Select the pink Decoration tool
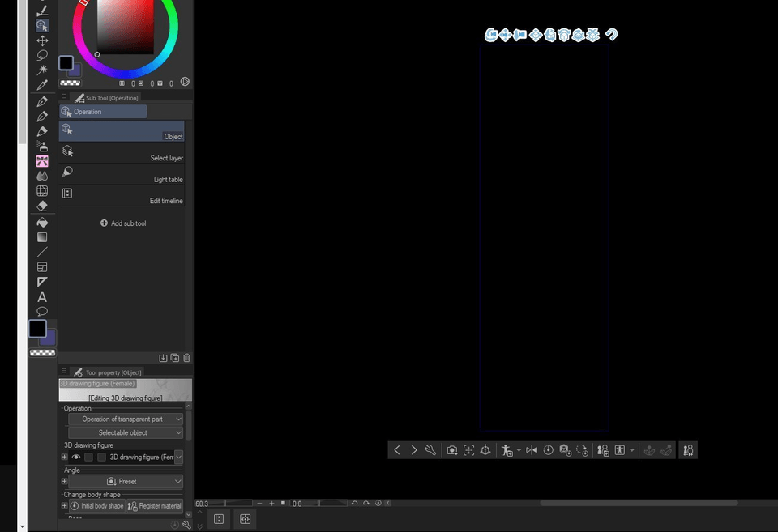The width and height of the screenshot is (778, 532). pos(42,161)
